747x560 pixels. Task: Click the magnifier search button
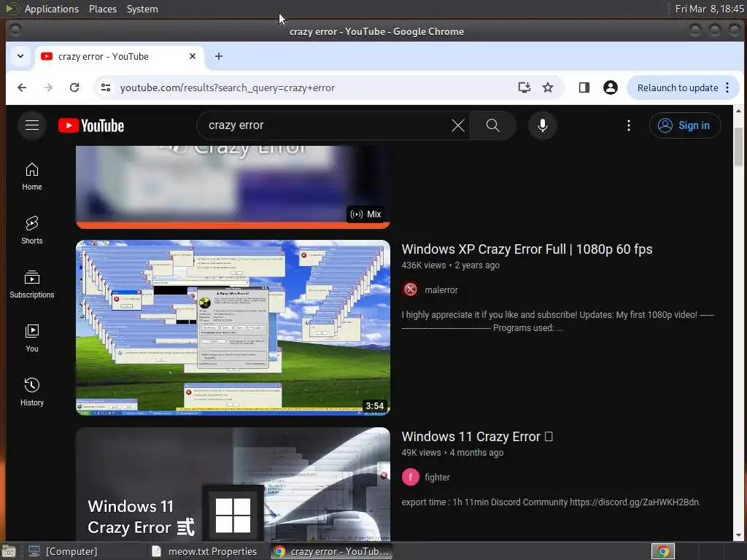[x=492, y=125]
